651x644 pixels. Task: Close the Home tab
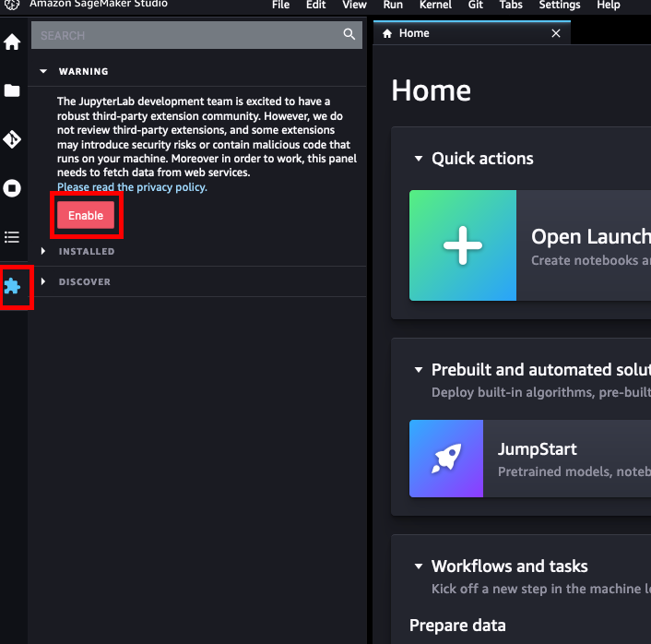click(x=556, y=33)
